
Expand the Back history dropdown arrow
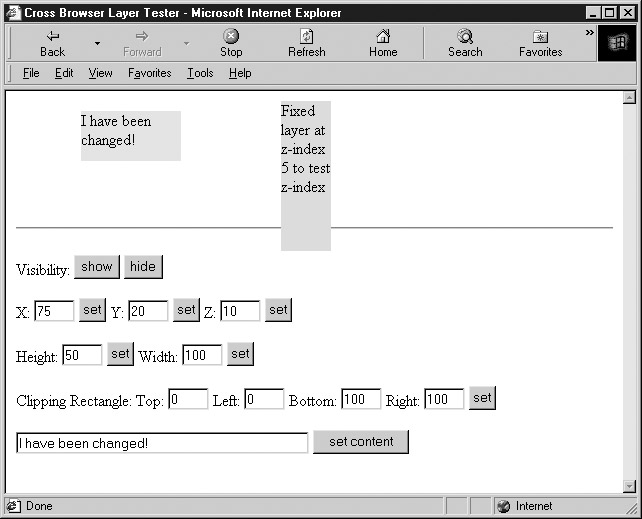tap(97, 43)
